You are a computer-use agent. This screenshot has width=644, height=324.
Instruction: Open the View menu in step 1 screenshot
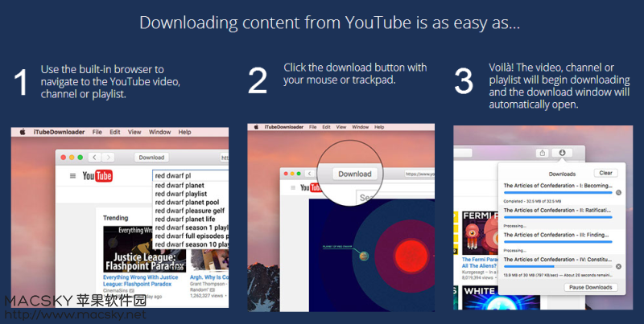(134, 132)
